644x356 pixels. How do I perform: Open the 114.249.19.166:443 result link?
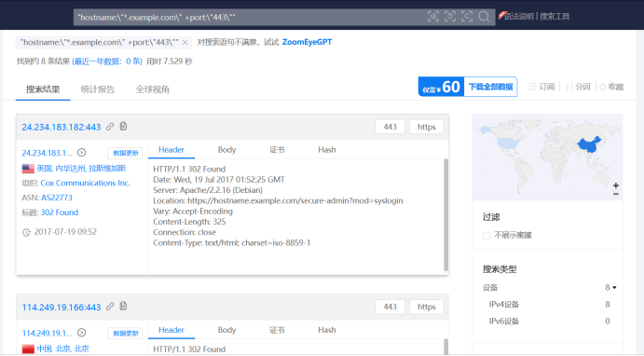[x=62, y=308]
